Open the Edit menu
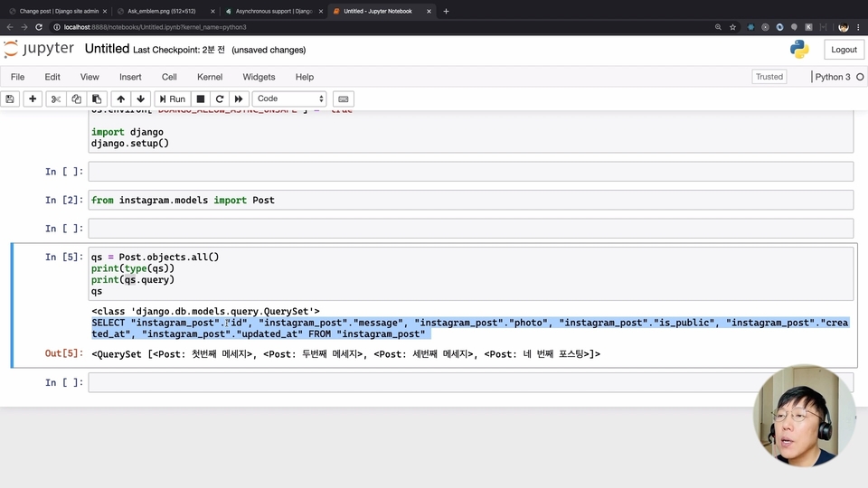Screen dimensions: 868x488 [52, 77]
